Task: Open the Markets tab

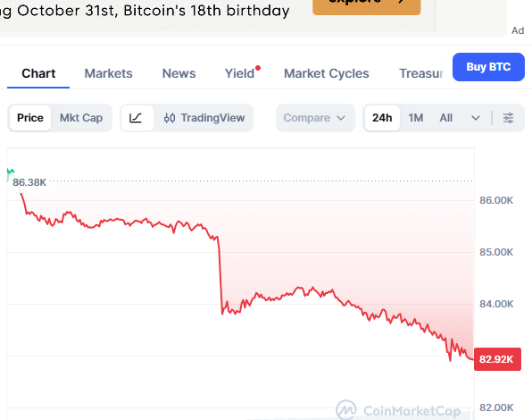Action: tap(108, 73)
